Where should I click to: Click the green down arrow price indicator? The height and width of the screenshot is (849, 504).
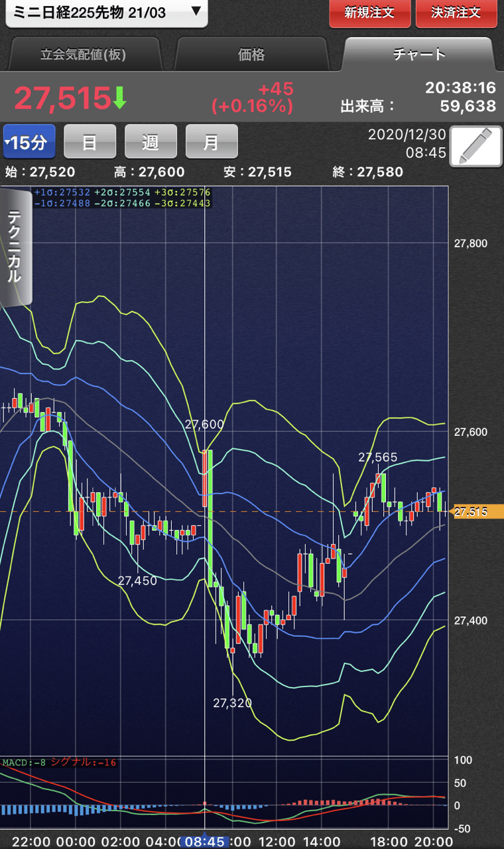(x=119, y=99)
